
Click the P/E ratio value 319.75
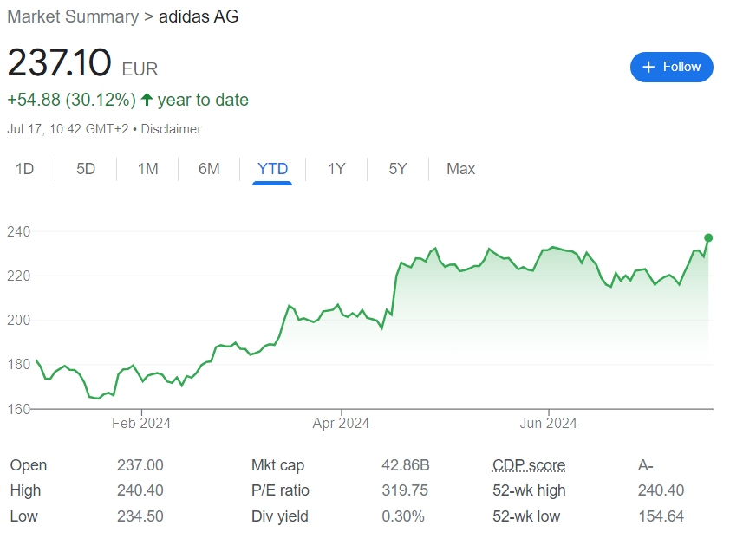(x=405, y=490)
